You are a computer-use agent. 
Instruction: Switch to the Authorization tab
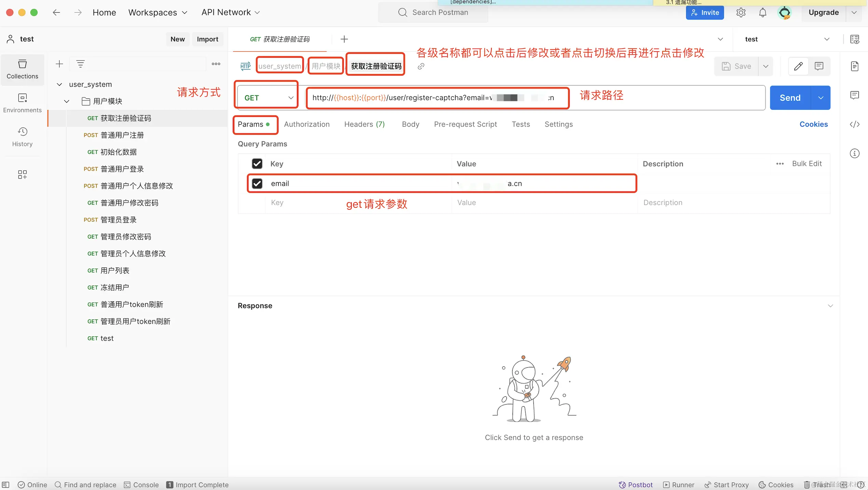pyautogui.click(x=307, y=124)
